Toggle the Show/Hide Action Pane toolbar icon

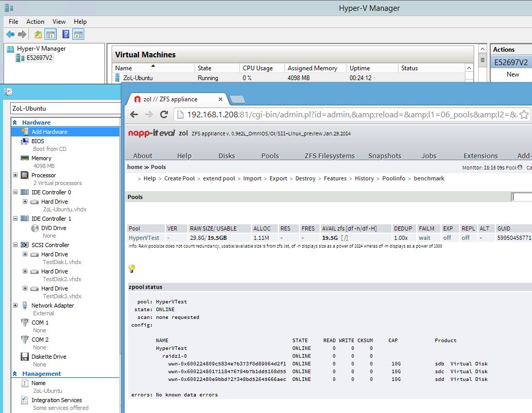(x=78, y=35)
